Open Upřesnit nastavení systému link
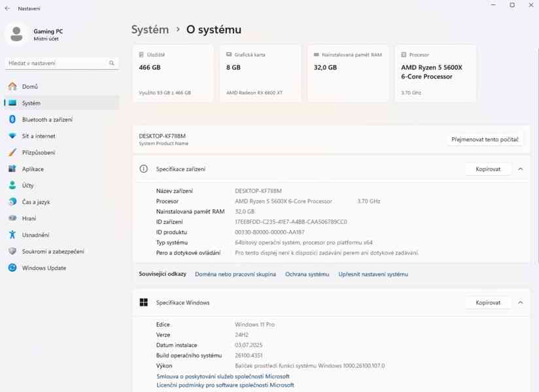This screenshot has width=539, height=392. click(x=374, y=274)
